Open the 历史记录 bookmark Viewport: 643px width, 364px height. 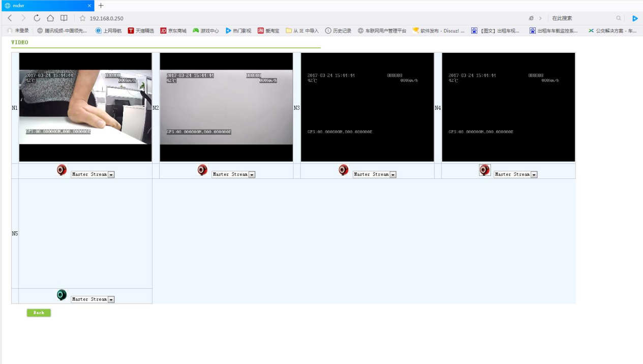339,31
